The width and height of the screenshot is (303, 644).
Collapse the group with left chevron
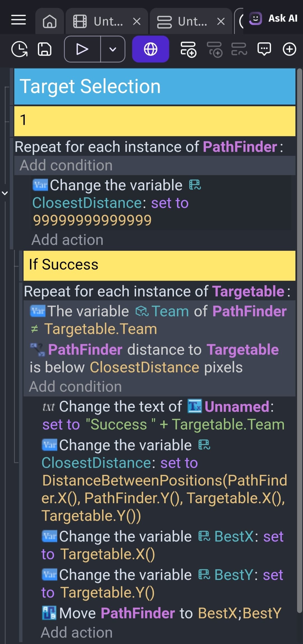(5, 193)
